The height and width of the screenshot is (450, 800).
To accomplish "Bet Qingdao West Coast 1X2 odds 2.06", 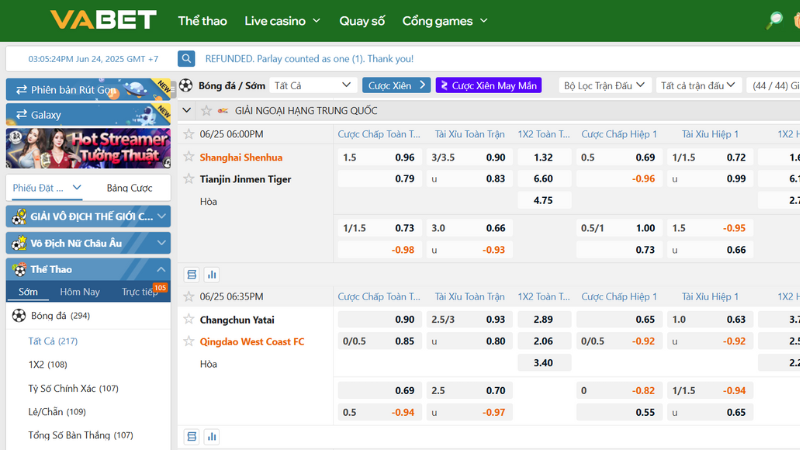I will click(544, 341).
